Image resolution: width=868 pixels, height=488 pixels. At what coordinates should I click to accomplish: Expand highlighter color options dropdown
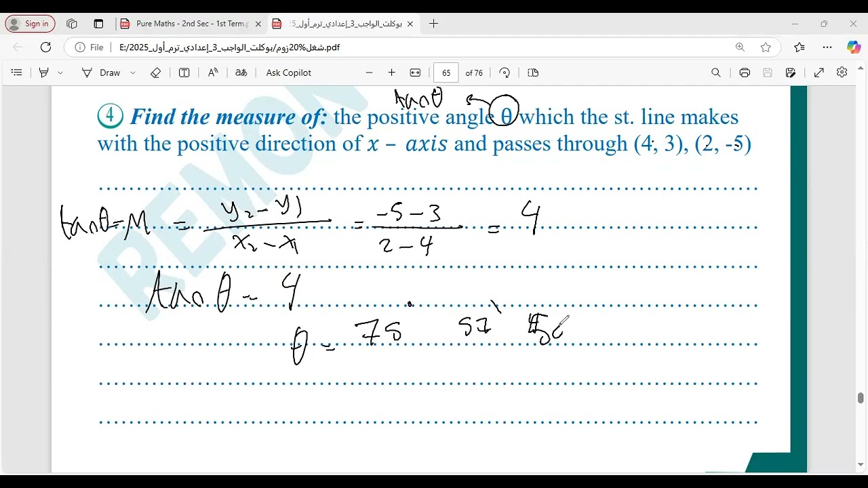point(60,73)
